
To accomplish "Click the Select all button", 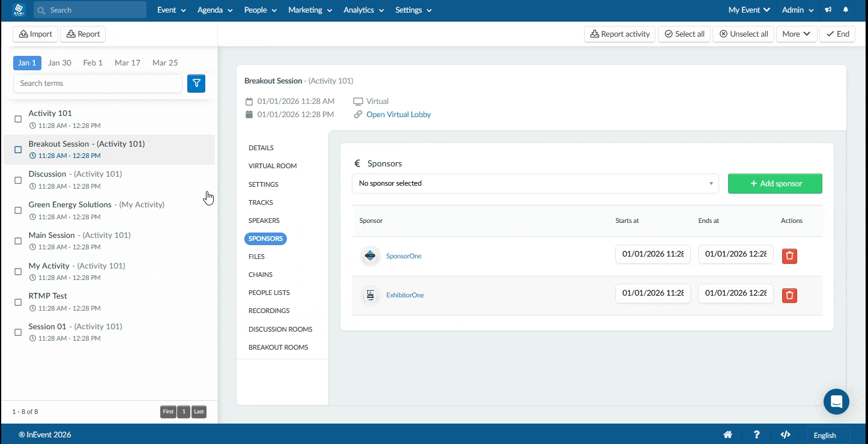I will pos(684,34).
